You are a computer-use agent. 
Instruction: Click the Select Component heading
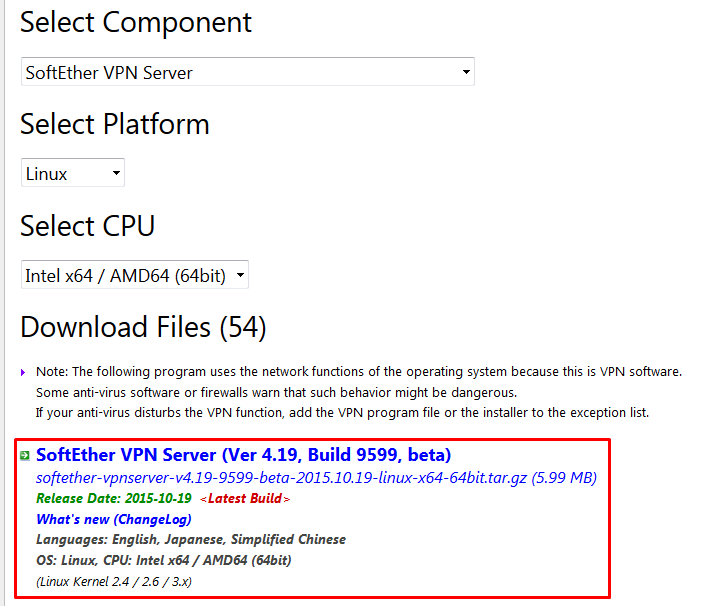click(x=136, y=22)
